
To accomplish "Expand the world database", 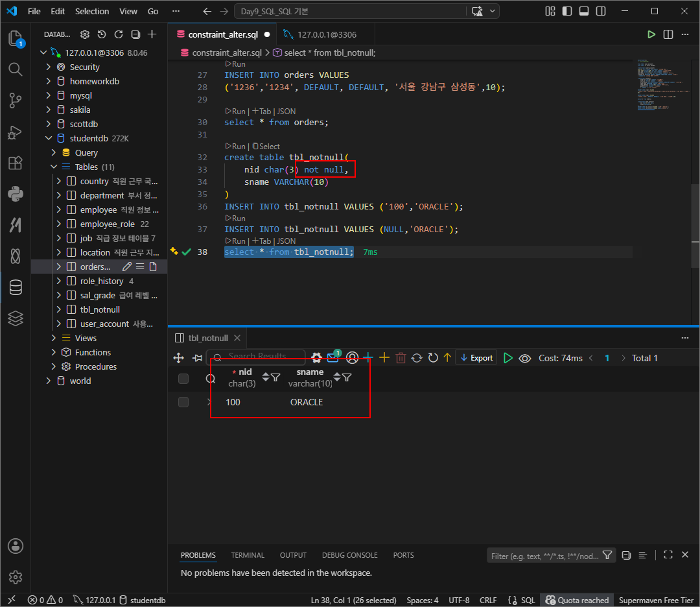I will [x=49, y=381].
